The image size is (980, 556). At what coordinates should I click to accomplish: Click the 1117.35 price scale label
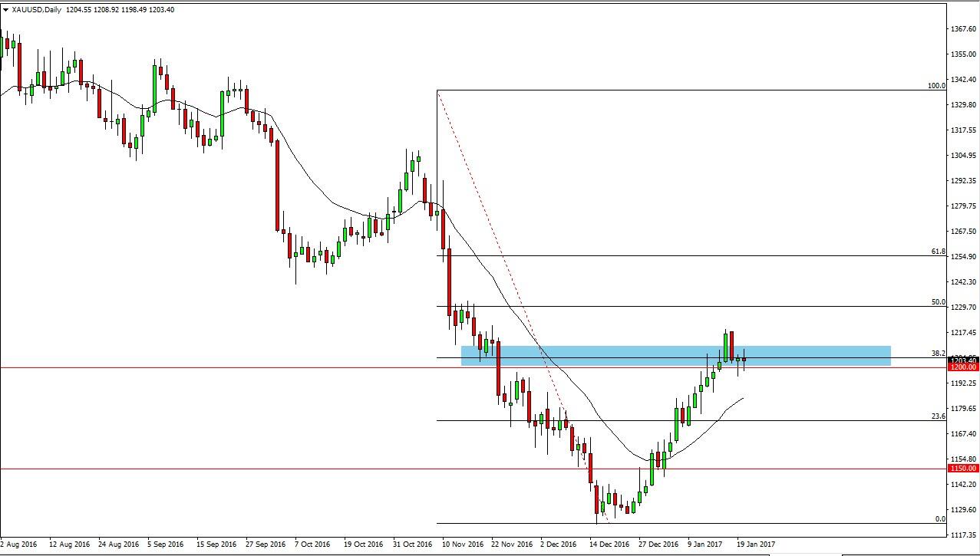965,535
